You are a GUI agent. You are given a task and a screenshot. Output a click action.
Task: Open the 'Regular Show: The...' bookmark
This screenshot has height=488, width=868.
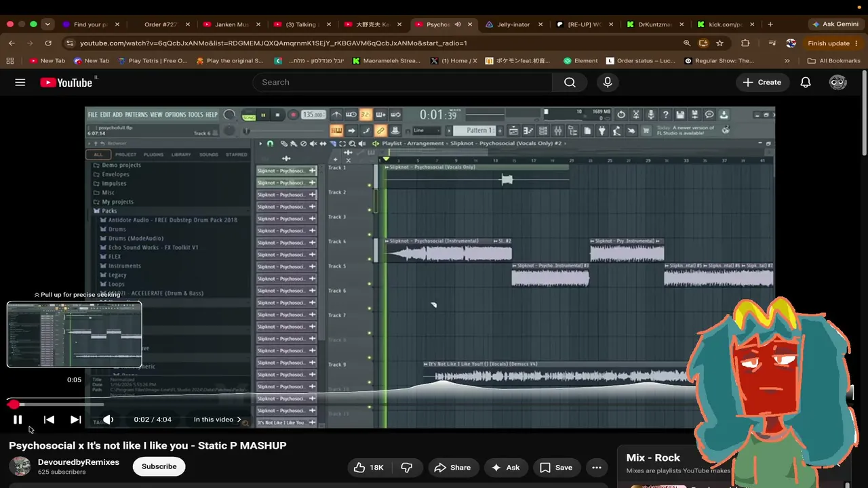(x=719, y=60)
